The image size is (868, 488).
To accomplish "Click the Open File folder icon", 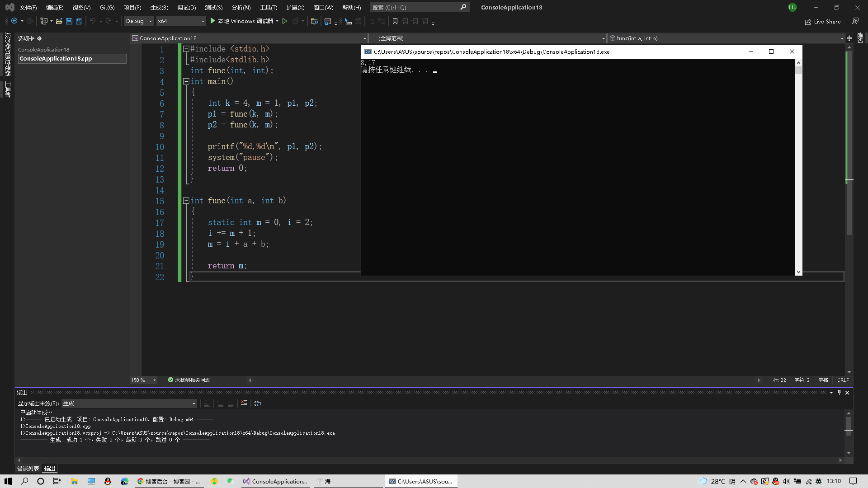I will point(59,21).
